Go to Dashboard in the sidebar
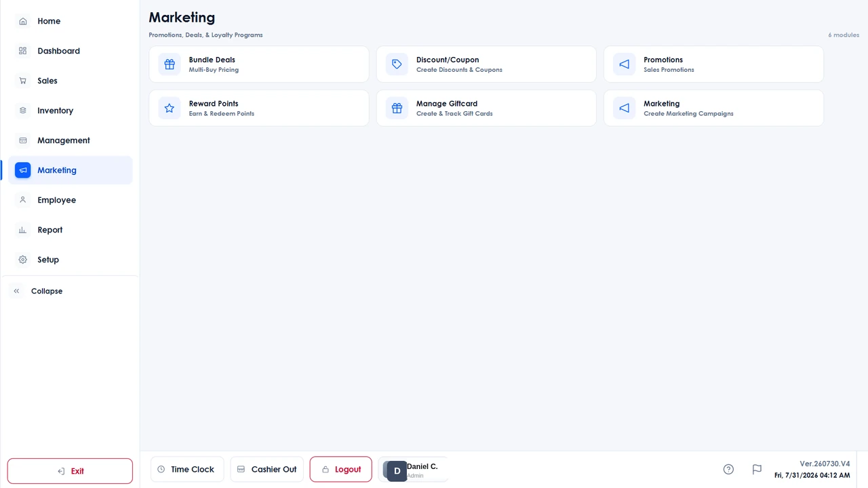Viewport: 868px width, 488px height. [x=71, y=51]
